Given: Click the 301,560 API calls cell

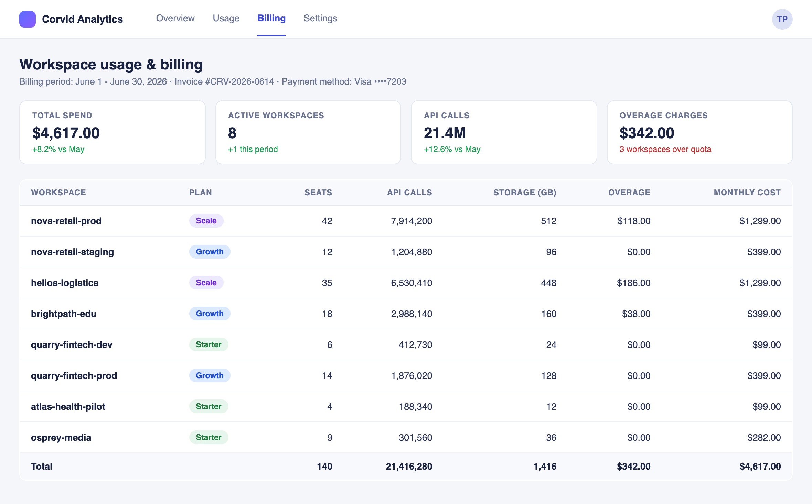Looking at the screenshot, I should click(415, 437).
